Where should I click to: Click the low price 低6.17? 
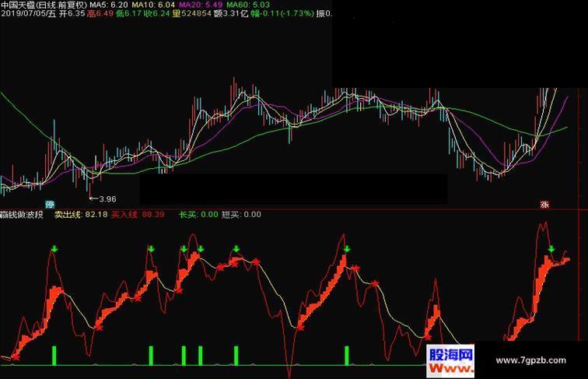pos(129,14)
